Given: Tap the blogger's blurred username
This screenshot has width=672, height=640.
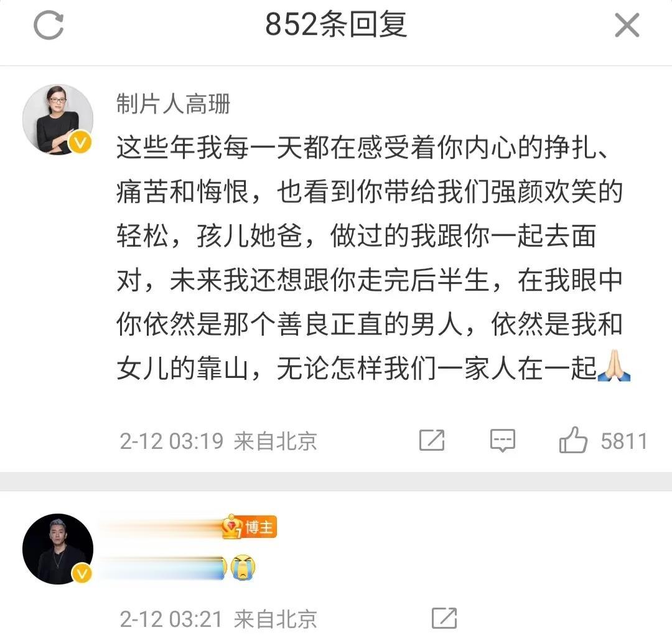Looking at the screenshot, I should tap(161, 527).
